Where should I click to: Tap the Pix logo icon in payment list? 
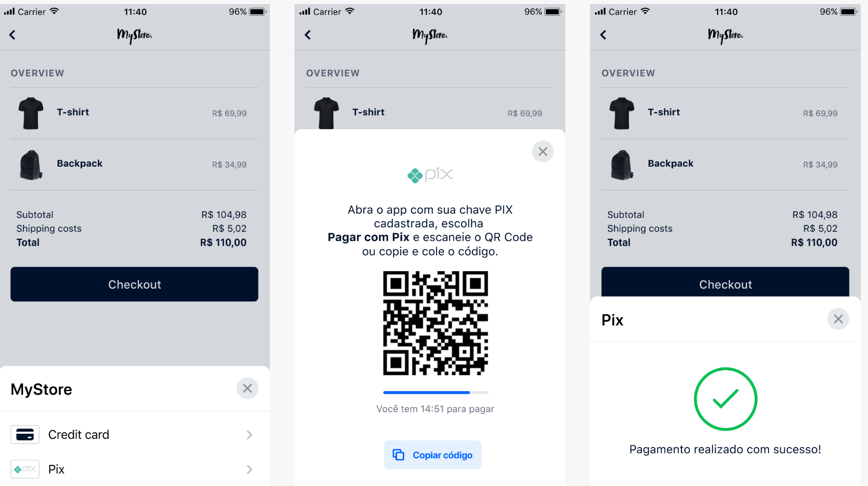point(25,469)
